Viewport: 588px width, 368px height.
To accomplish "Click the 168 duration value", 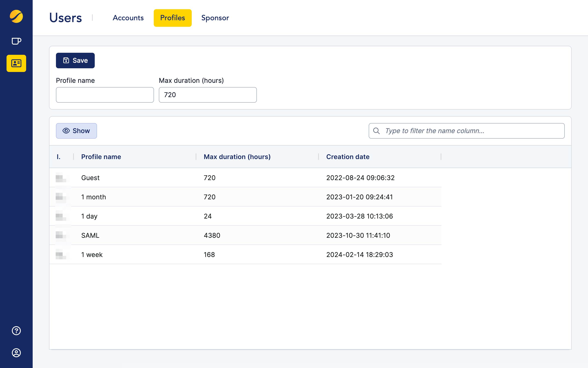I will 209,255.
